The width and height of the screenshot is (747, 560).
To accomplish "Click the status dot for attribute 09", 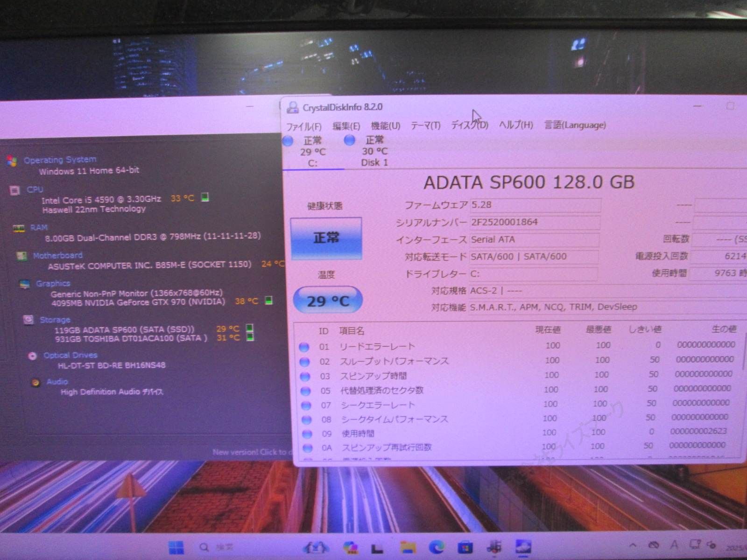I will [307, 434].
